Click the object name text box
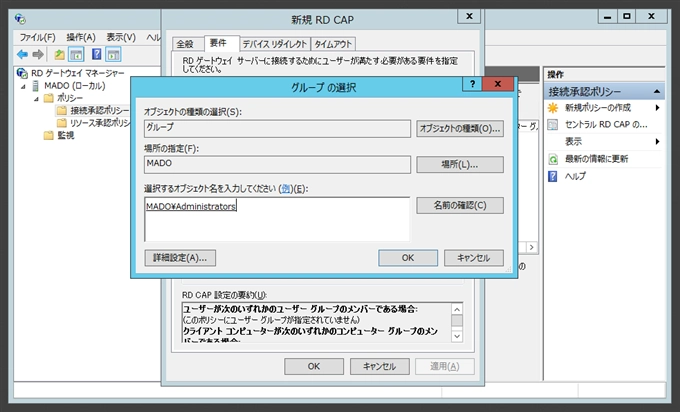The height and width of the screenshot is (412, 680). click(277, 219)
